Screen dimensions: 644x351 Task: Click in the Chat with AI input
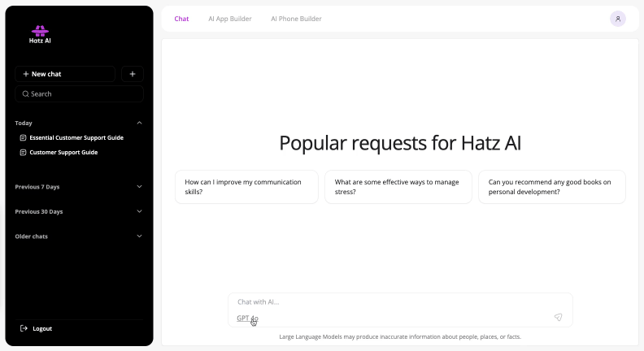tap(400, 302)
